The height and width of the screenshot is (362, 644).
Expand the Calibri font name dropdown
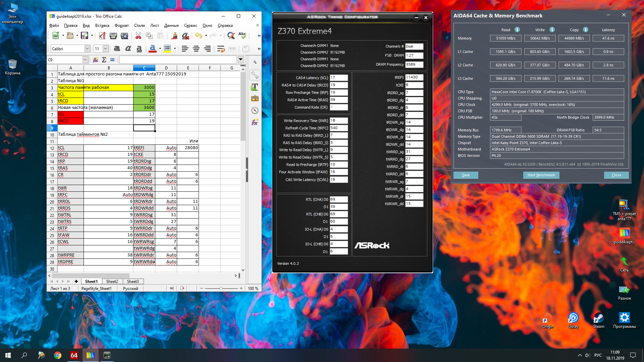pyautogui.click(x=87, y=49)
